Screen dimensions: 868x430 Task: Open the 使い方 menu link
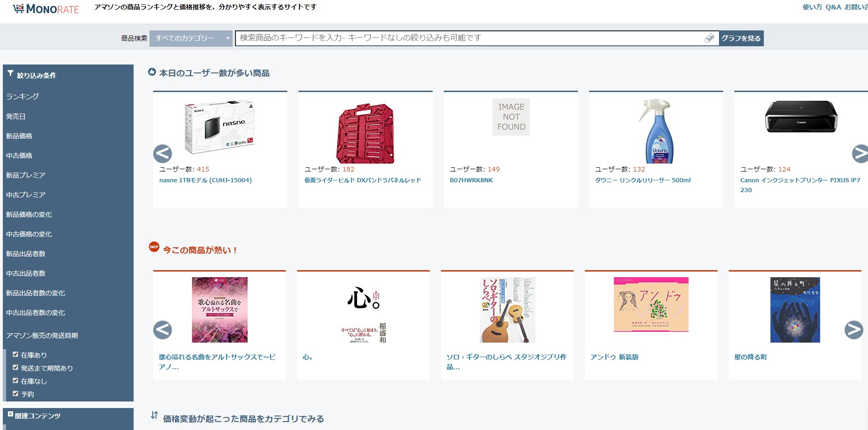812,7
